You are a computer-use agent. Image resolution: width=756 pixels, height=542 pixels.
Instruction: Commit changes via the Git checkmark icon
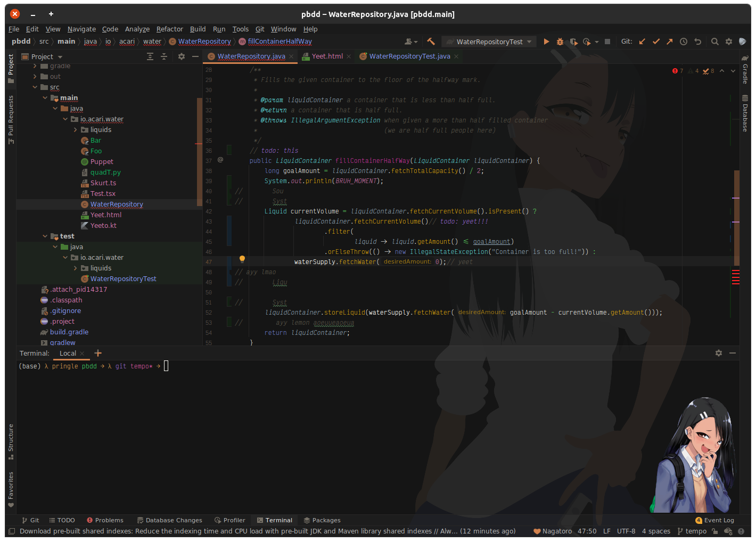click(656, 41)
